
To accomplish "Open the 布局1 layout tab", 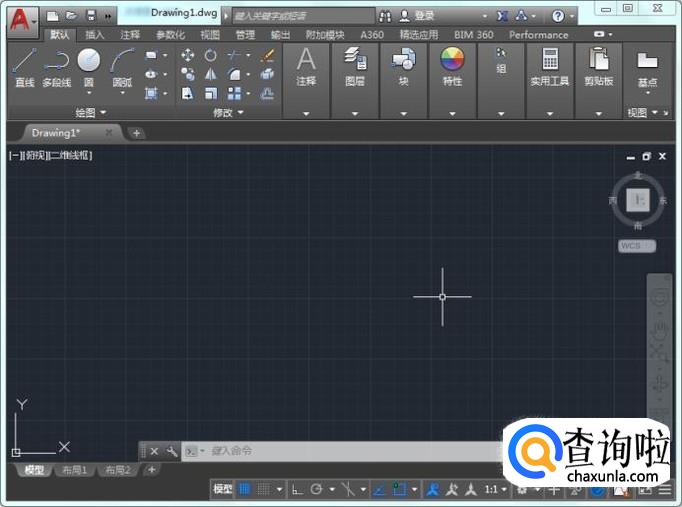I will [75, 470].
